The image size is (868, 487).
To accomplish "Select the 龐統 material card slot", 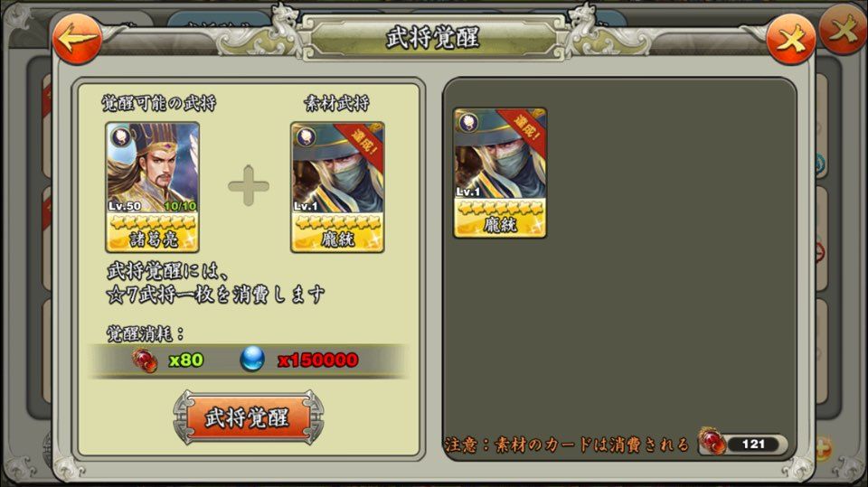I will point(337,187).
